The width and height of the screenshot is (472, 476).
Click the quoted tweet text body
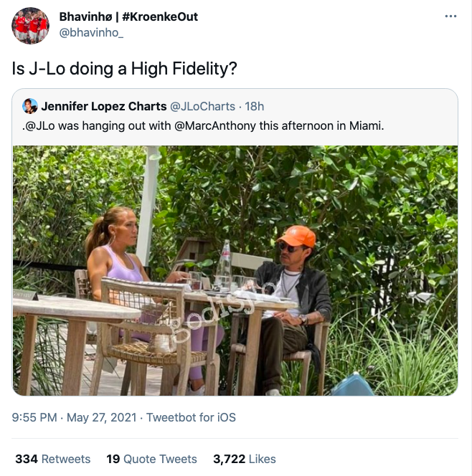click(x=203, y=125)
